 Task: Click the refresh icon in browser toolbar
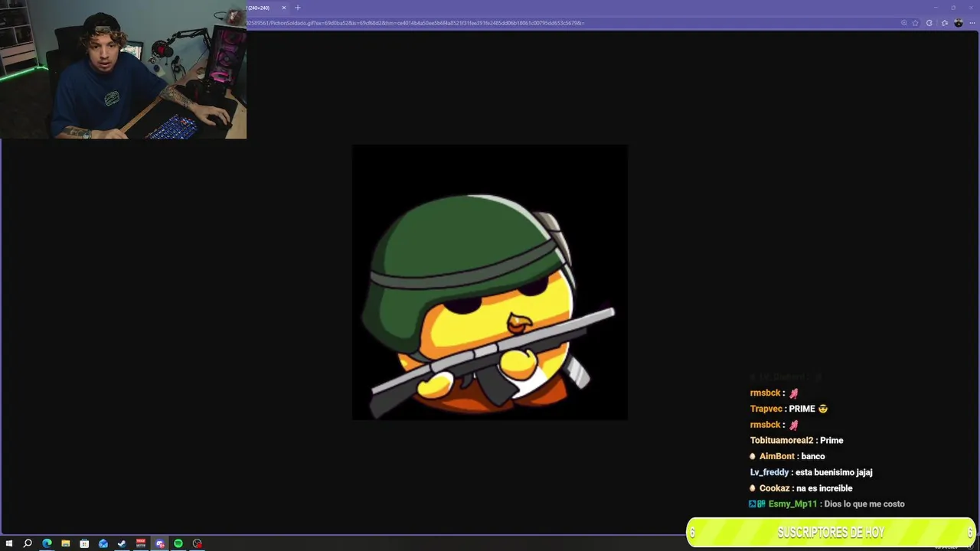(x=929, y=23)
